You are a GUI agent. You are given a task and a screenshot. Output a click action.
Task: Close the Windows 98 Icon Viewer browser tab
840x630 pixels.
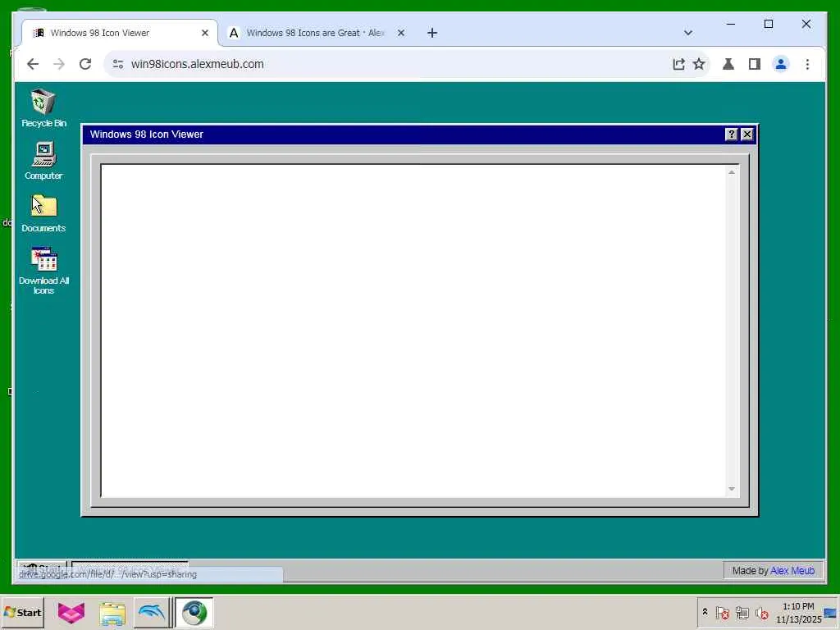tap(204, 33)
